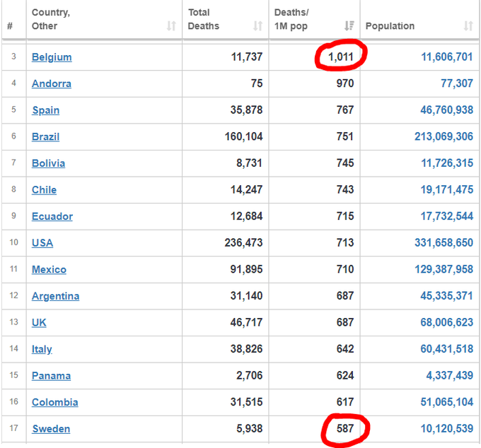Open the Brazil country link
This screenshot has height=448, width=481.
tap(46, 136)
